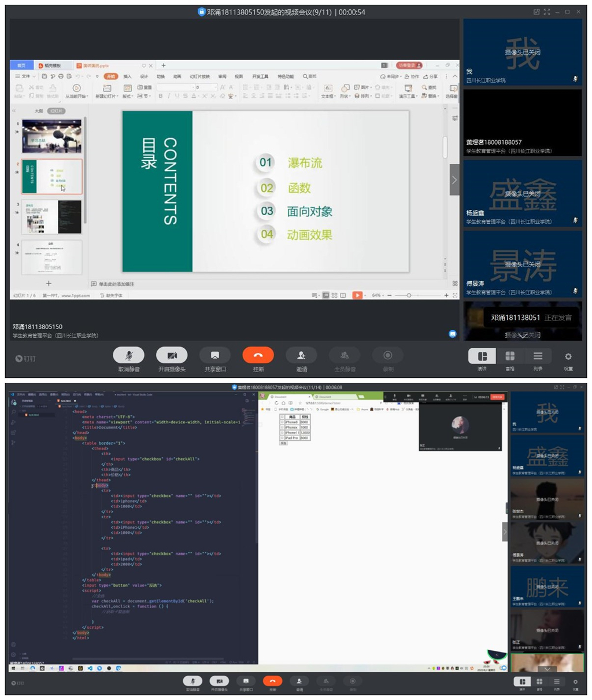This screenshot has width=592, height=700.
Task: Click the 邀请 icon in the 11/14 meeting
Action: point(299,681)
